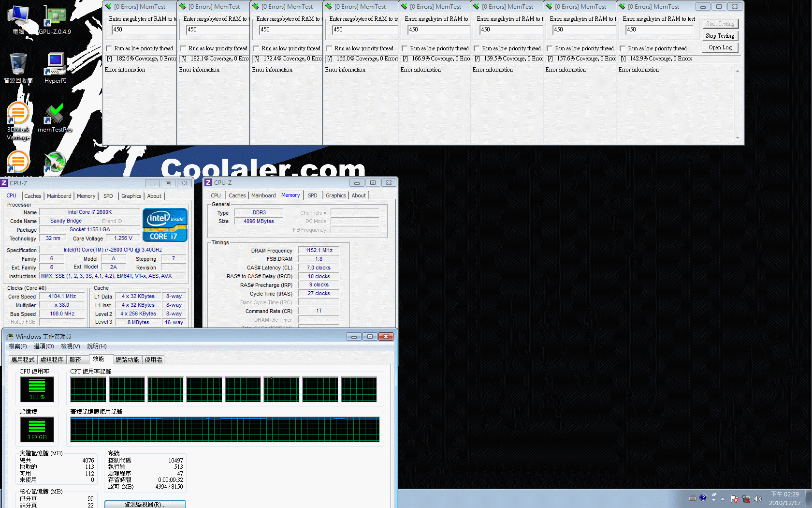Toggle the low priority thread checkbox in the 172.4% coverage MemTest

pyautogui.click(x=256, y=48)
